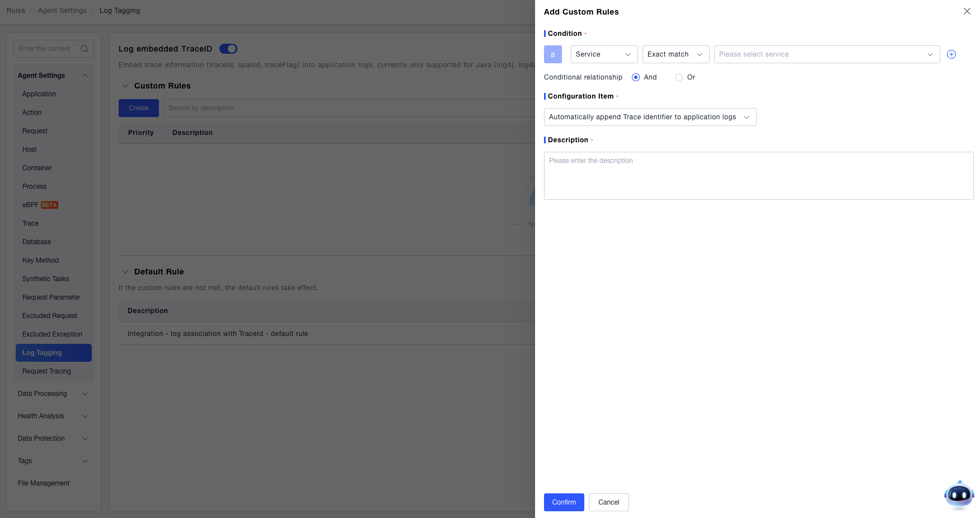Viewport: 980px width, 518px height.
Task: Click the 'a' condition label badge
Action: pyautogui.click(x=552, y=54)
